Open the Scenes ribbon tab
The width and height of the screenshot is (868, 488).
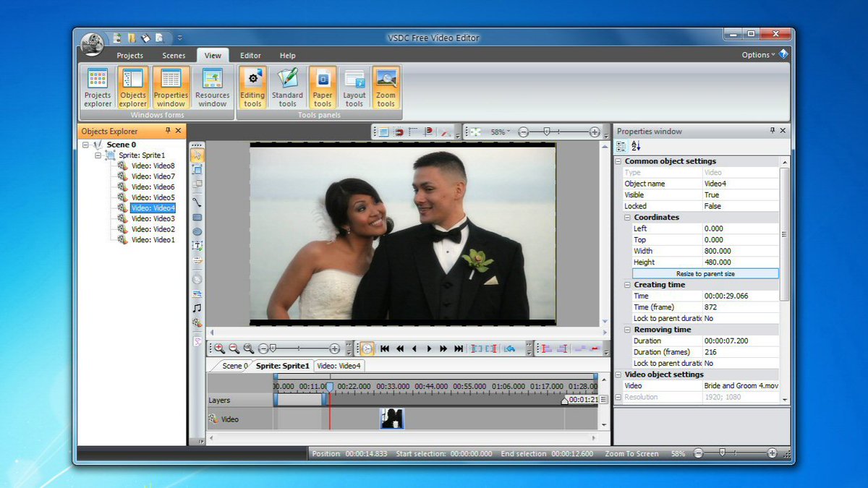[x=174, y=56]
